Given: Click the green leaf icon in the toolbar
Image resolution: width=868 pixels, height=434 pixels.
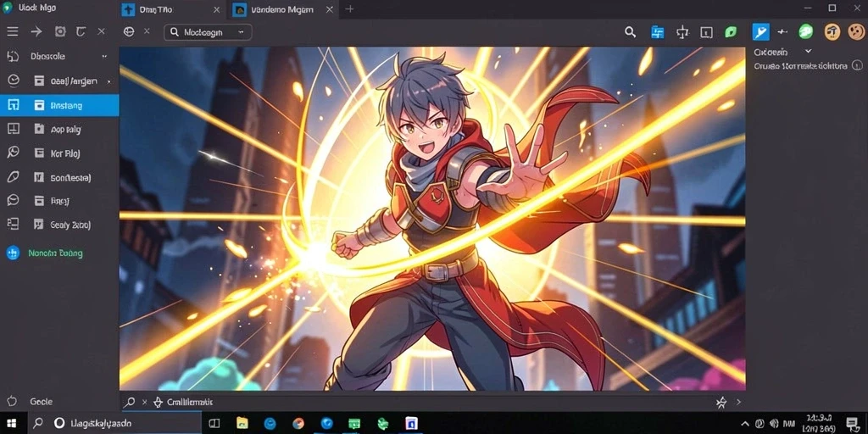Looking at the screenshot, I should (x=731, y=32).
